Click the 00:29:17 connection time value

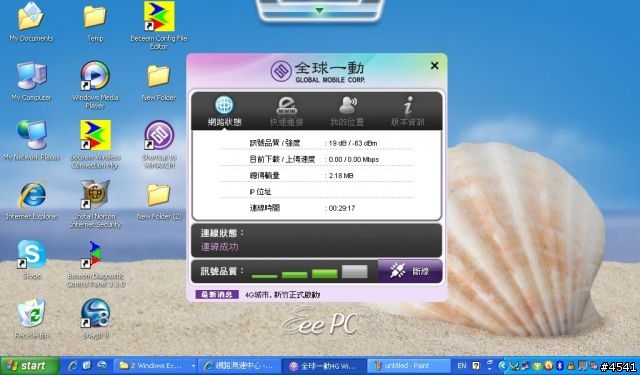click(x=342, y=208)
